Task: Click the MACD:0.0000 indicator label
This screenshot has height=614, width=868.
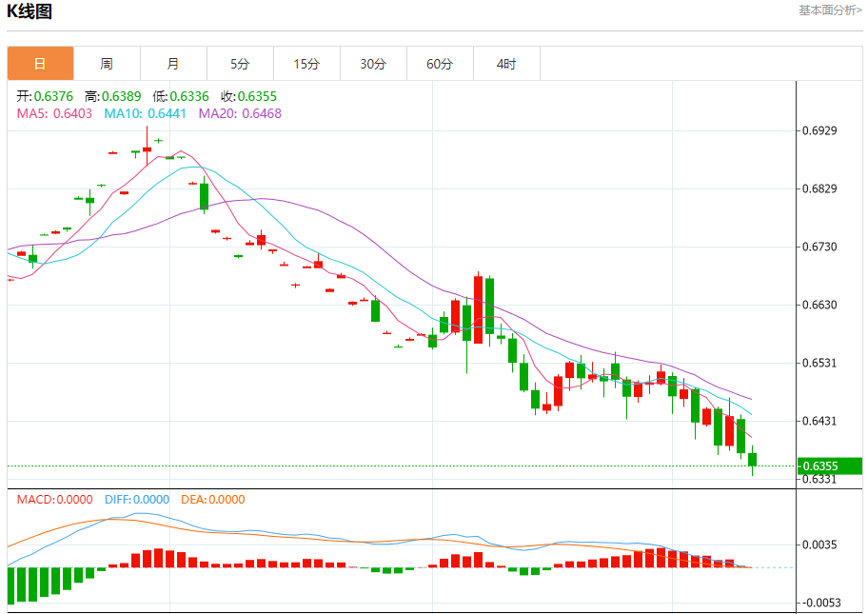Action: tap(55, 500)
